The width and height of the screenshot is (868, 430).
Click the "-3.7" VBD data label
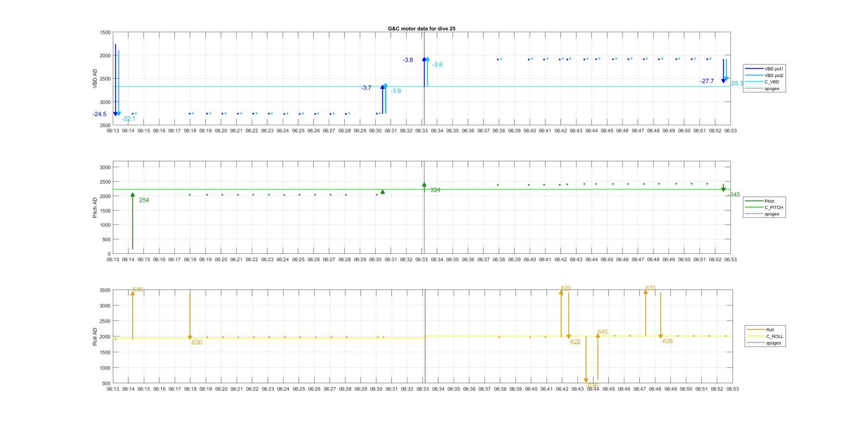click(366, 88)
